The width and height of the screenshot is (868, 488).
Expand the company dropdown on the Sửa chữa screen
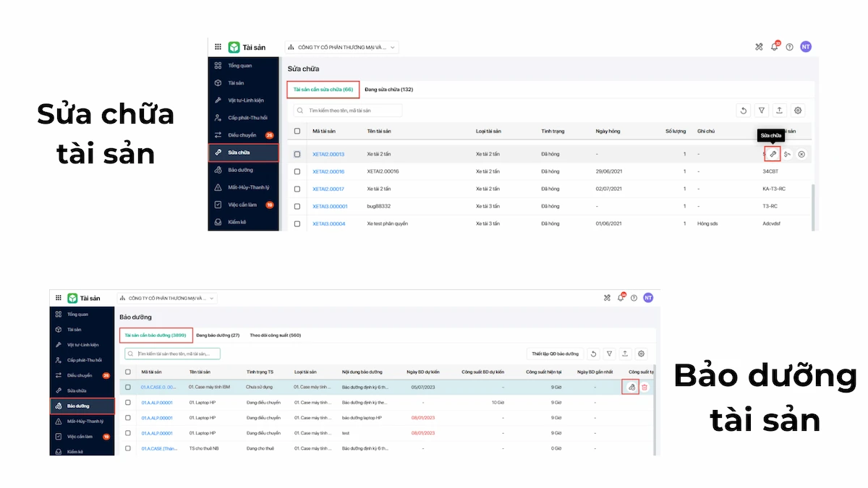[342, 47]
